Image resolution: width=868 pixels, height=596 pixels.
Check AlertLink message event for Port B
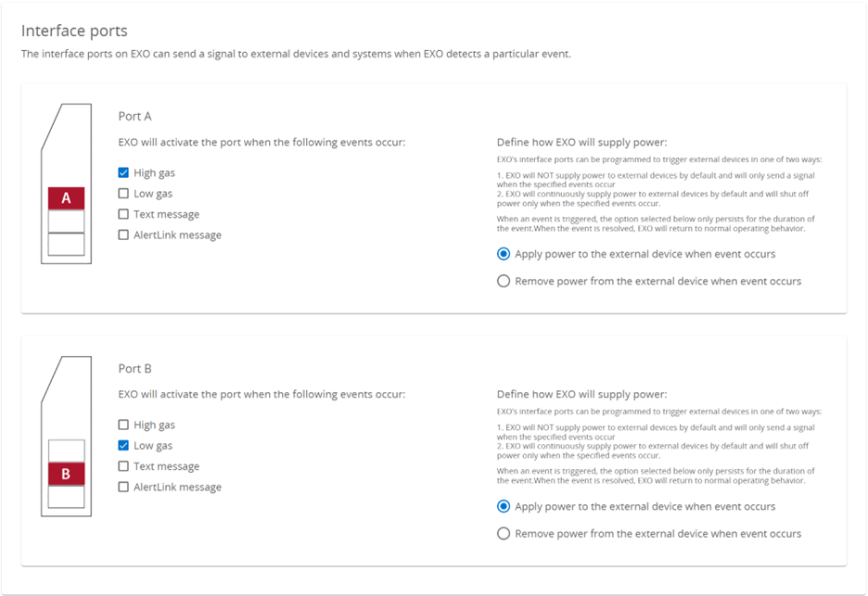coord(123,486)
